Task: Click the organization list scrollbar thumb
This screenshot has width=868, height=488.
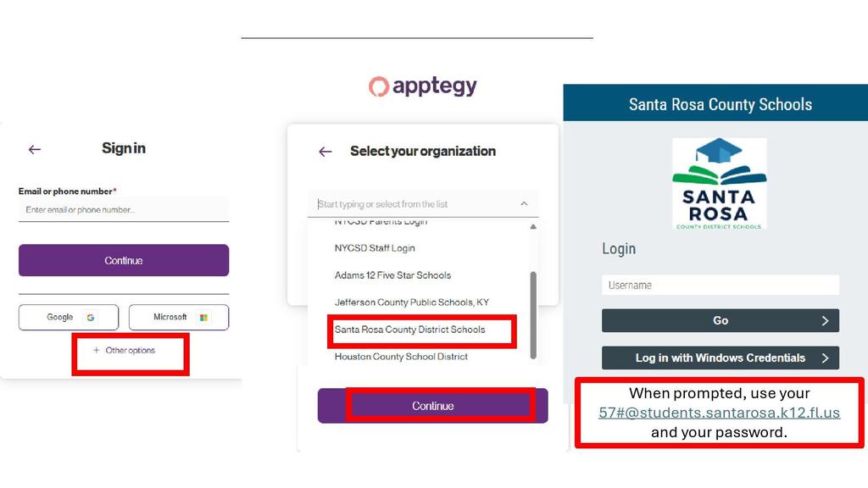Action: tap(533, 315)
